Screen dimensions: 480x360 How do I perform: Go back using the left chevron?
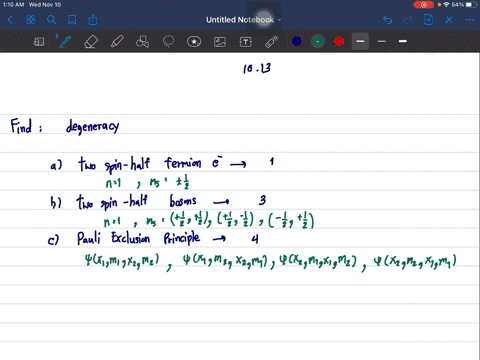coord(10,20)
